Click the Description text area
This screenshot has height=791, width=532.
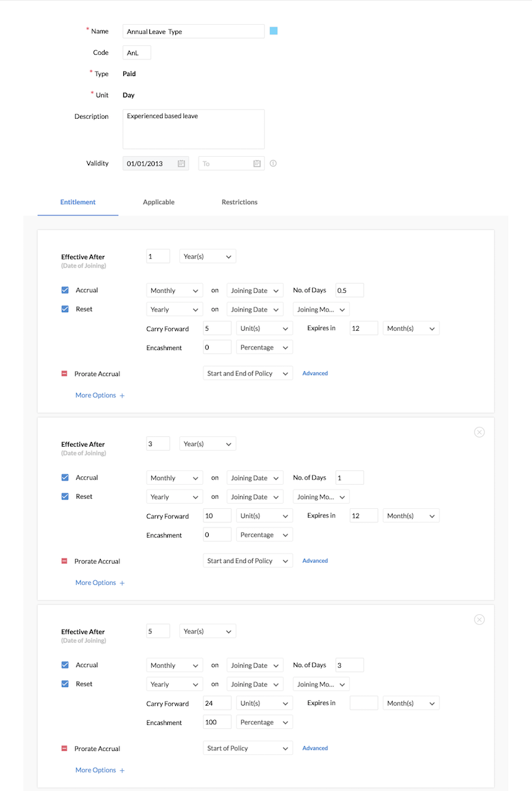pos(193,129)
